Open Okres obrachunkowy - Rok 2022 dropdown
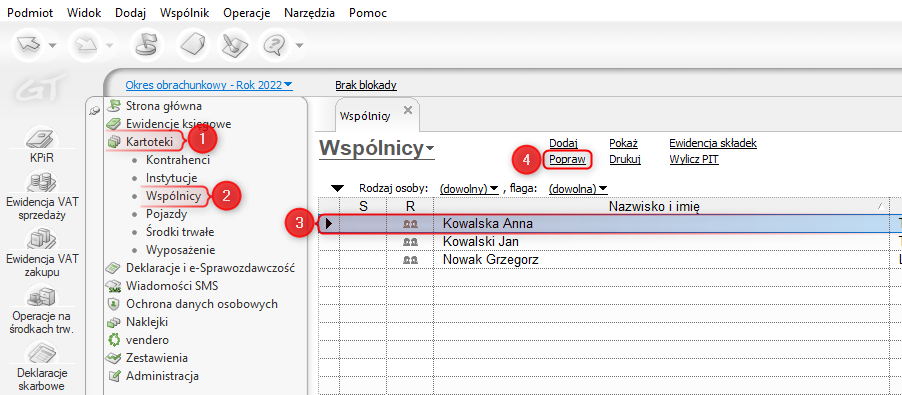 click(x=209, y=85)
